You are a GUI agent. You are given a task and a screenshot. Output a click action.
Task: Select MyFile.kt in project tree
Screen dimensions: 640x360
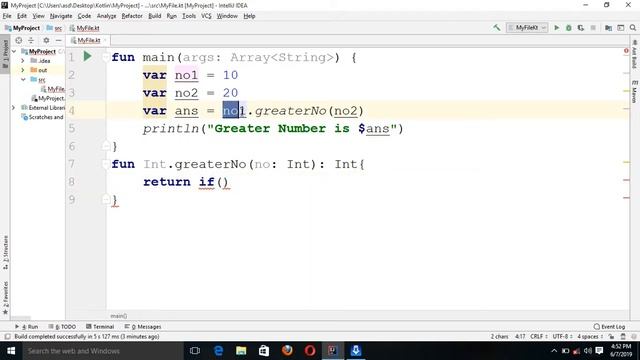53,89
